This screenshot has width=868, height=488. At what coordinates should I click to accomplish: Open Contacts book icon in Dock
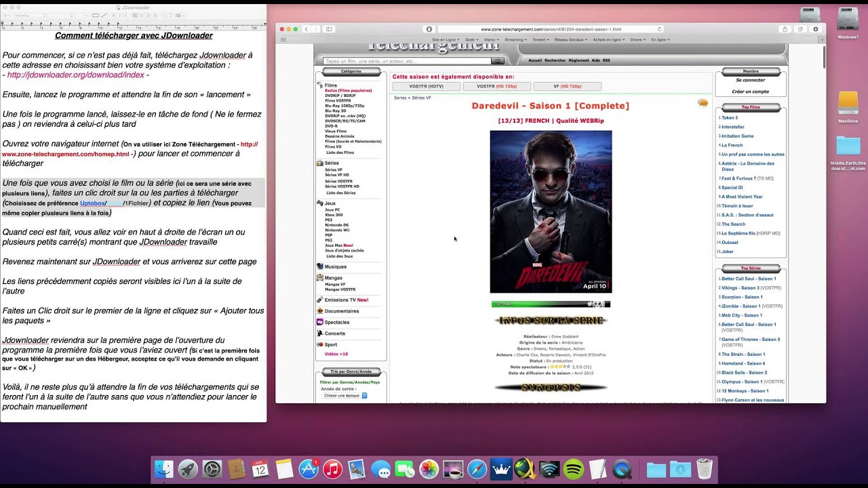236,469
